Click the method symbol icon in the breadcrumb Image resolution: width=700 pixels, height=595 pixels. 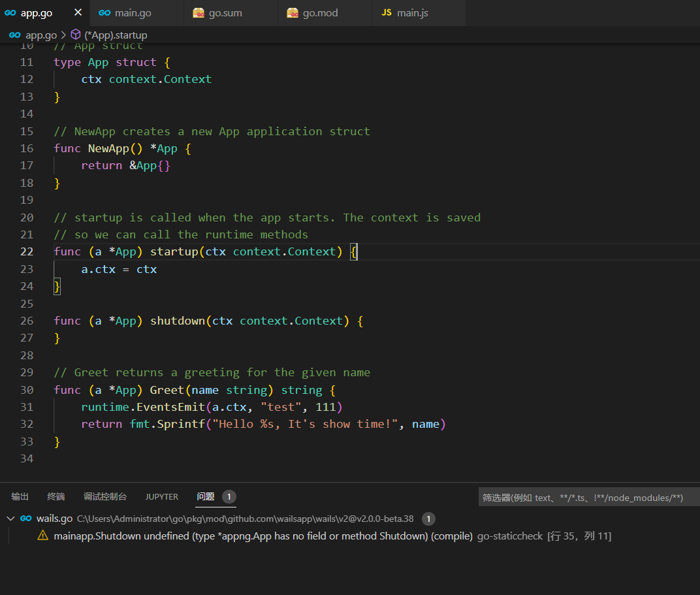click(x=75, y=35)
